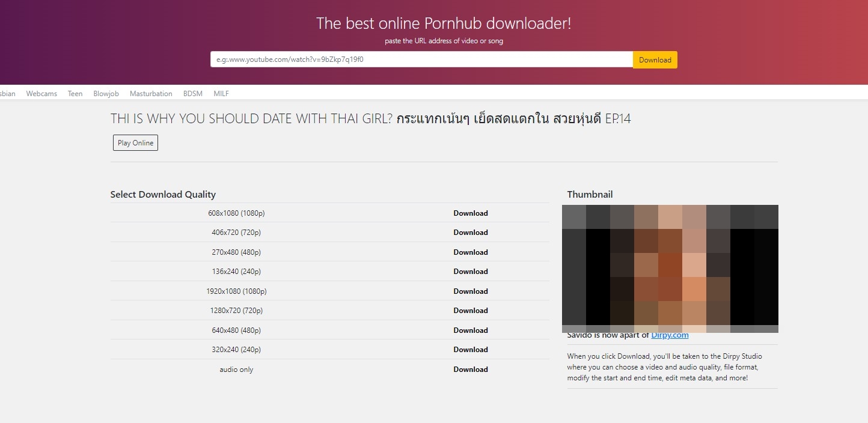Image resolution: width=868 pixels, height=423 pixels.
Task: Click Download link in the 1920x1080 (1080p) row
Action: 471,291
